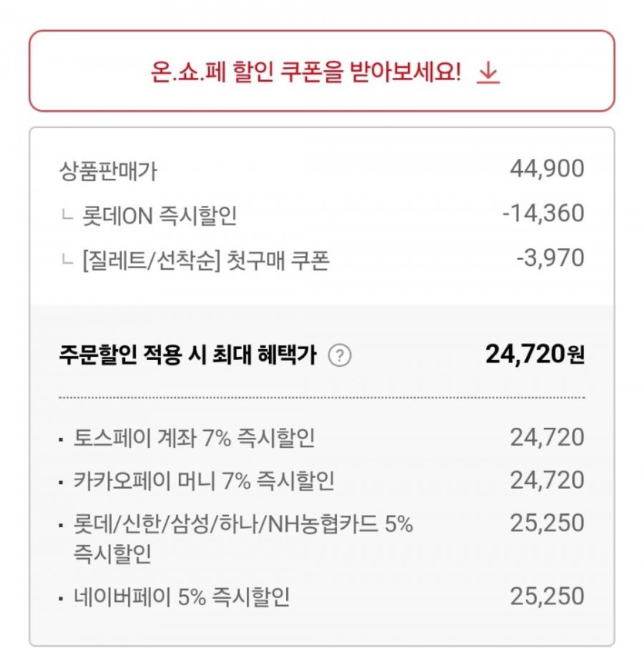
Task: Click the indent marker before 롯데ON 즉시할인
Action: [67, 215]
